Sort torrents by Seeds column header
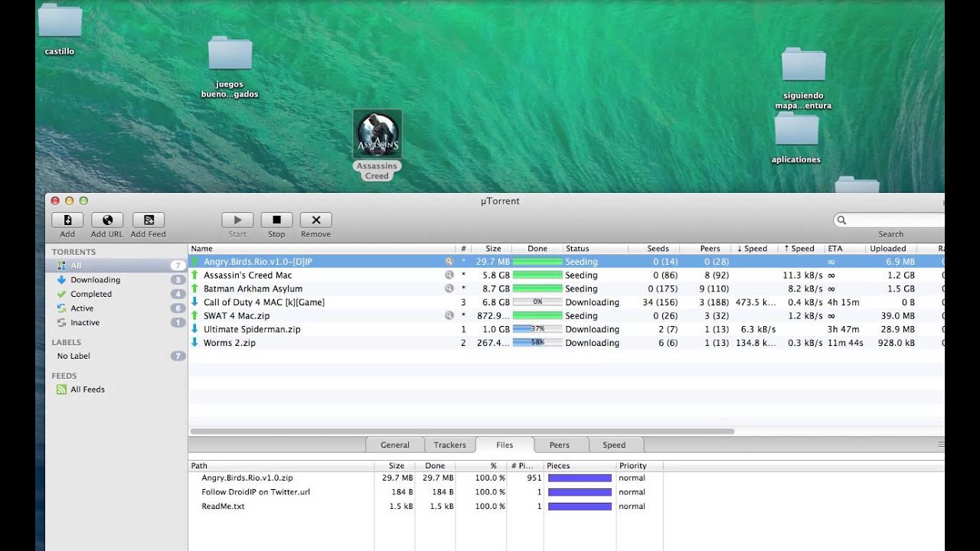The height and width of the screenshot is (551, 980). click(655, 249)
